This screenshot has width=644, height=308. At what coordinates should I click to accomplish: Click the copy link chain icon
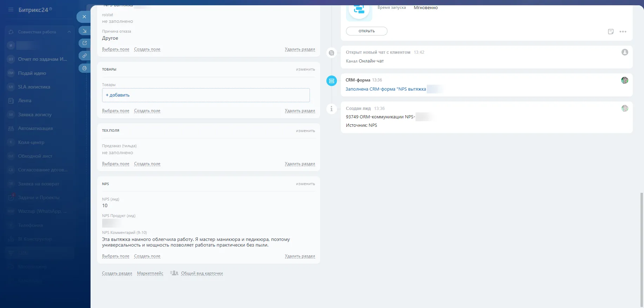[x=84, y=56]
